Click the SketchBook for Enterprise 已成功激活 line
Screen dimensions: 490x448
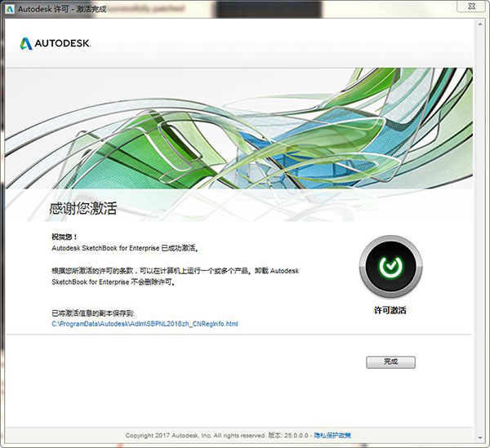pyautogui.click(x=125, y=247)
